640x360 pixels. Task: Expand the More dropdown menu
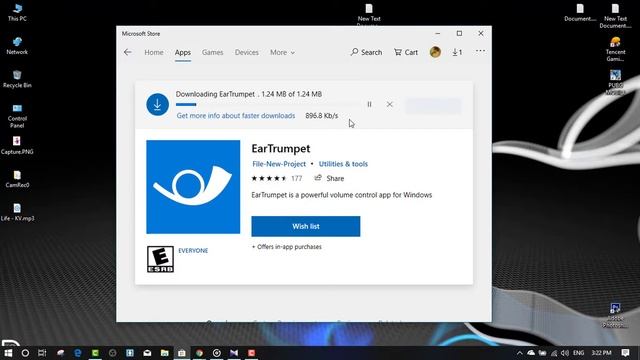(x=282, y=52)
